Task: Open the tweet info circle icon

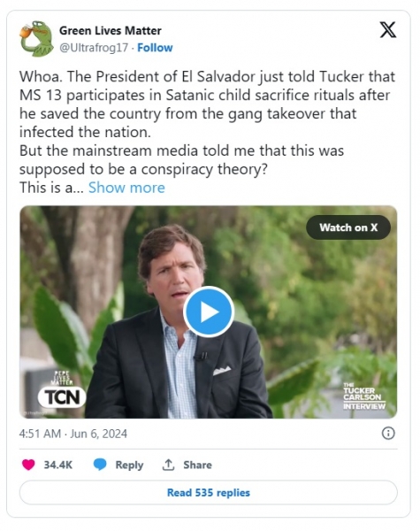Action: [388, 433]
